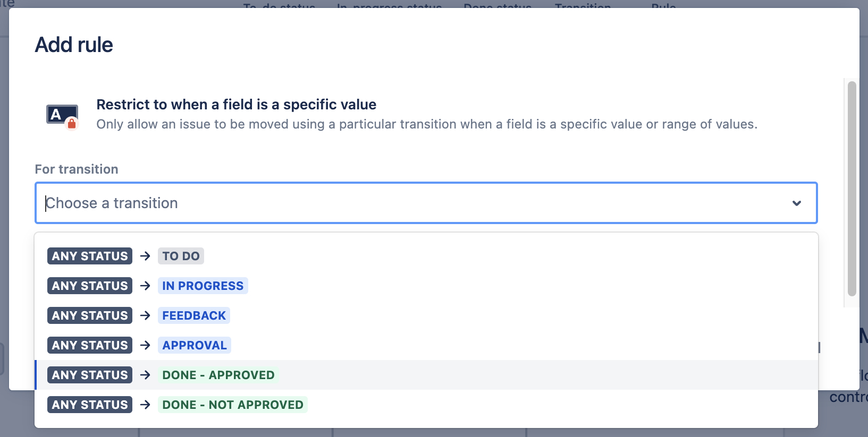Image resolution: width=868 pixels, height=437 pixels.
Task: Pick the DONE - NOT APPROVED transition
Action: (232, 405)
